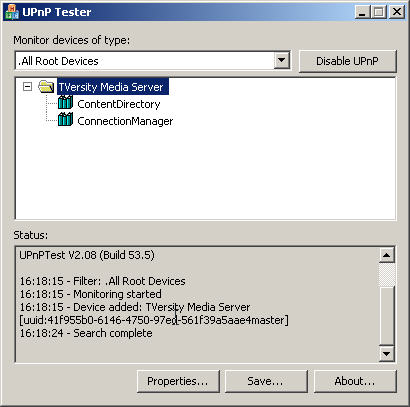Select the ConnectionManager service entry
Screen dimensions: 410x407
(x=125, y=121)
